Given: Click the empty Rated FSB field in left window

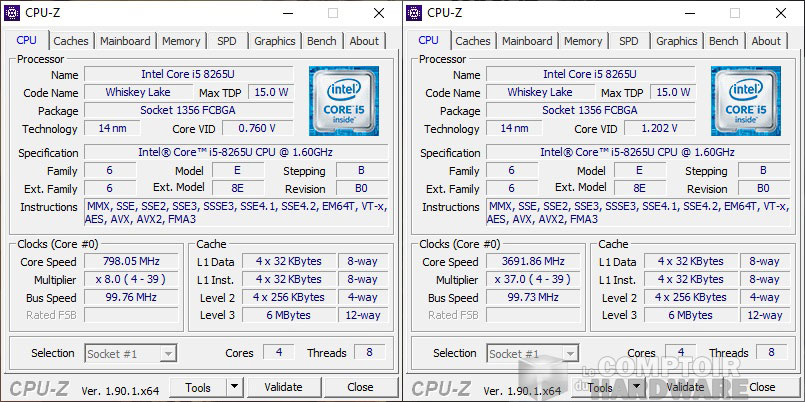Looking at the screenshot, I should pos(131,315).
